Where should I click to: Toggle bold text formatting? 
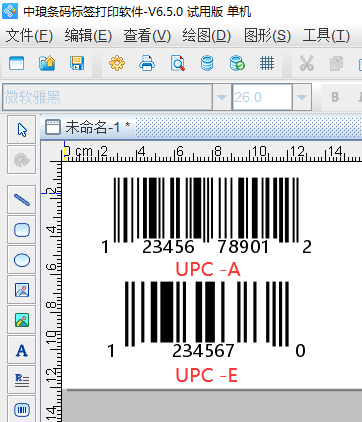(335, 97)
